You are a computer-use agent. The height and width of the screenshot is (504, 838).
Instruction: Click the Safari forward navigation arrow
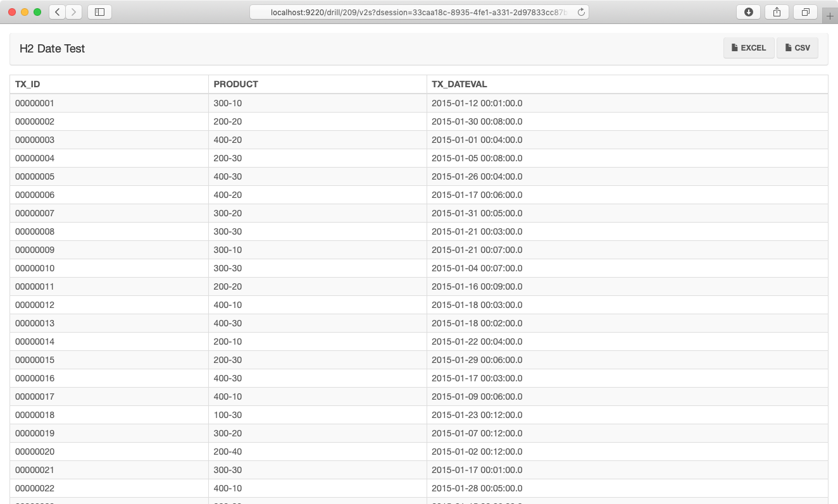coord(74,12)
